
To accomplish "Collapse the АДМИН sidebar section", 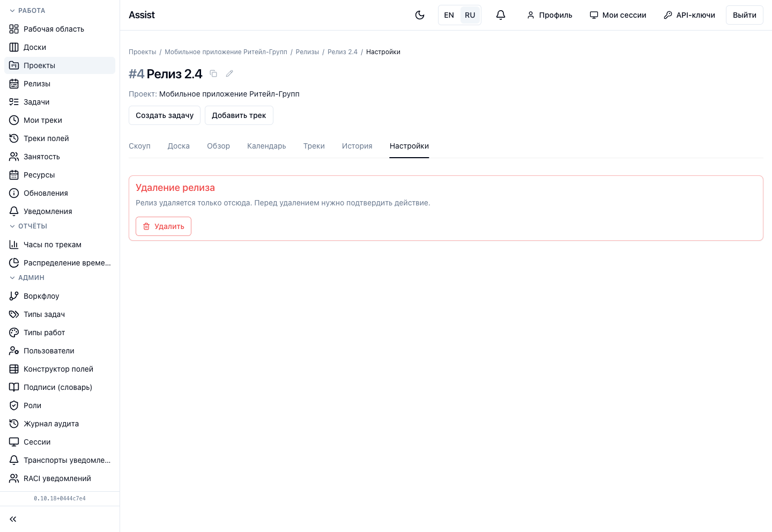I will (x=27, y=278).
